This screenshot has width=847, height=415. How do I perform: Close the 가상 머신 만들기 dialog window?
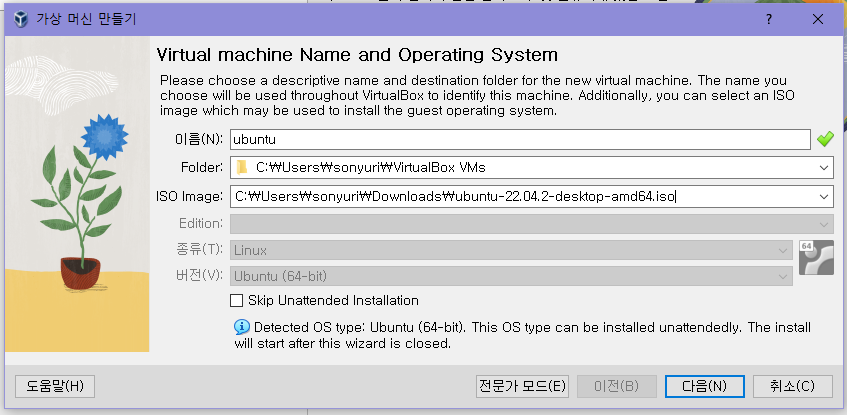point(818,19)
